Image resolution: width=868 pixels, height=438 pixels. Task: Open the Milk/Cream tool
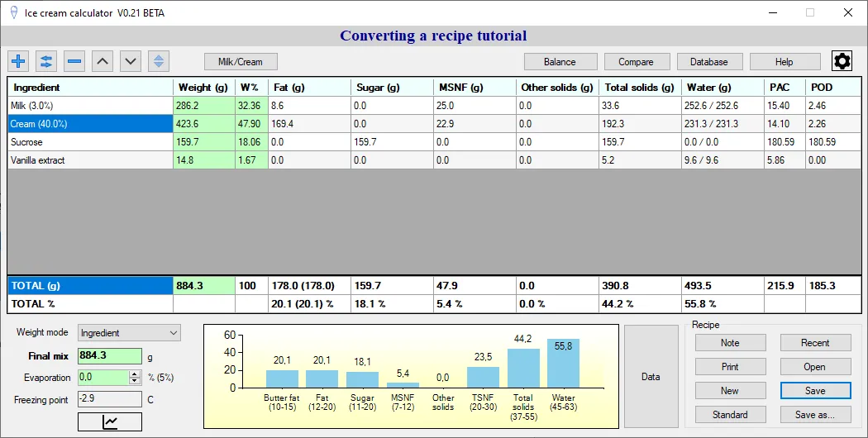[241, 61]
